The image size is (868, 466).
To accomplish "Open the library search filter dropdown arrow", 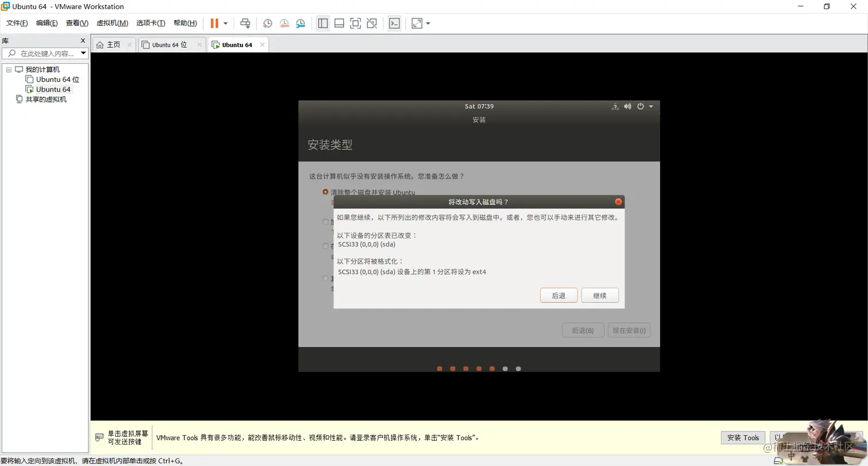I will pos(84,53).
